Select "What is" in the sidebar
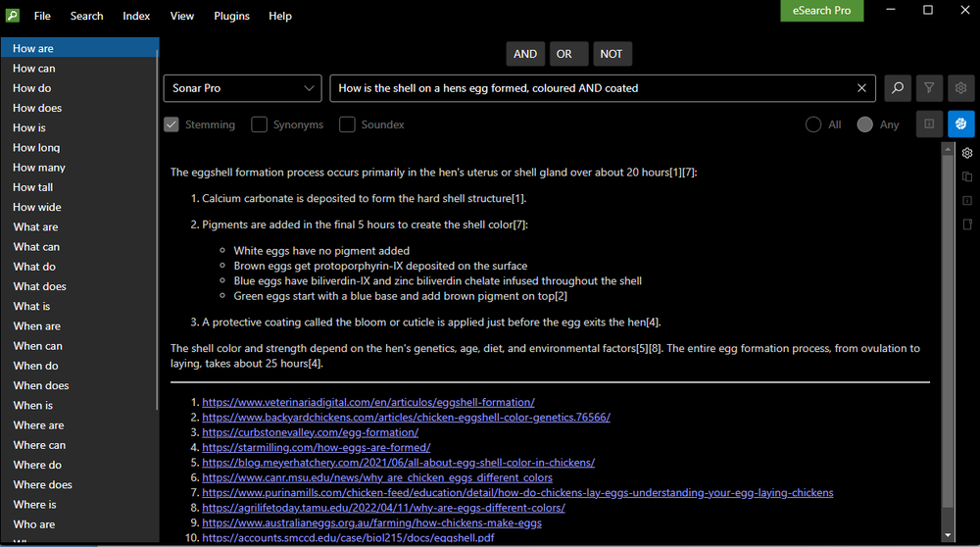Screen dimensions: 980x547 (x=79, y=306)
